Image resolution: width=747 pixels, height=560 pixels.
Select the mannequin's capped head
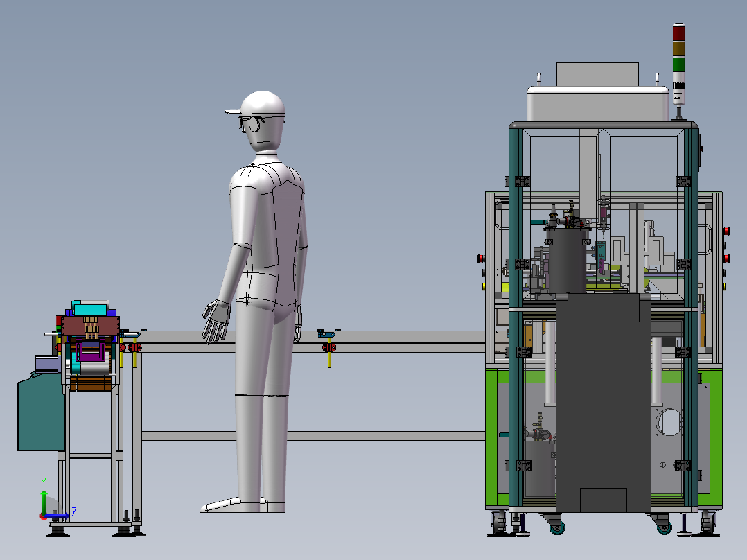[261, 121]
